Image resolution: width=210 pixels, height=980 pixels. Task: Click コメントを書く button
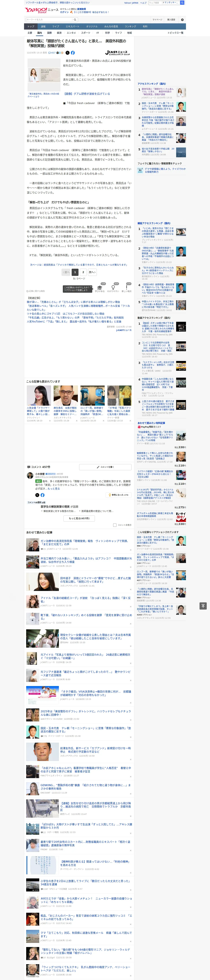click(105, 467)
